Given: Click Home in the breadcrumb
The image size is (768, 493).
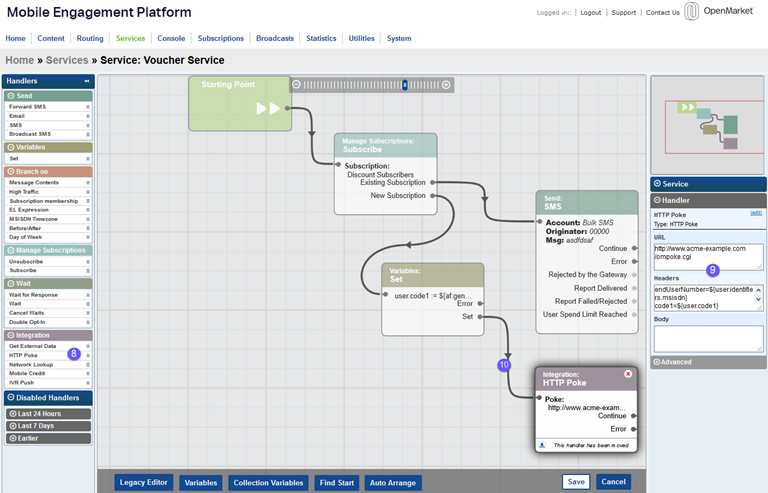Looking at the screenshot, I should click(x=20, y=60).
